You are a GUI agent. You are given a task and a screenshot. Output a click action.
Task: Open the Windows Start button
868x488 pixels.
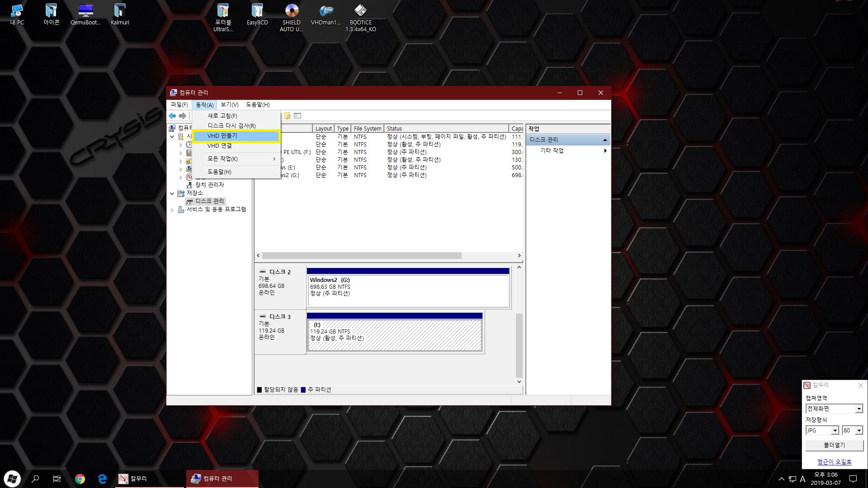click(x=12, y=479)
